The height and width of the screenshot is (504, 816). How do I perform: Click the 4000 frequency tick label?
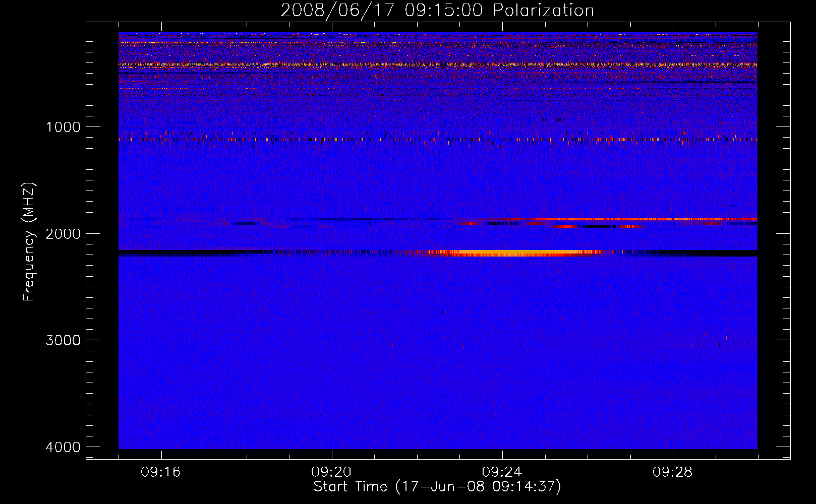[63, 447]
